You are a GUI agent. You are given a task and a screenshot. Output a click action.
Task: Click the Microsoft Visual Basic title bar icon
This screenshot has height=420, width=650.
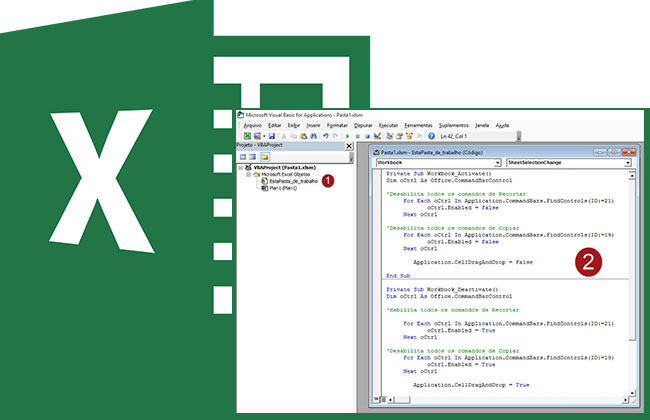[240, 115]
